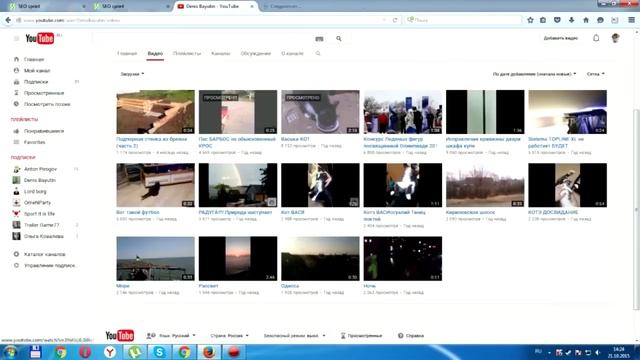Click the home icon in Firefox toolbar

pos(586,20)
